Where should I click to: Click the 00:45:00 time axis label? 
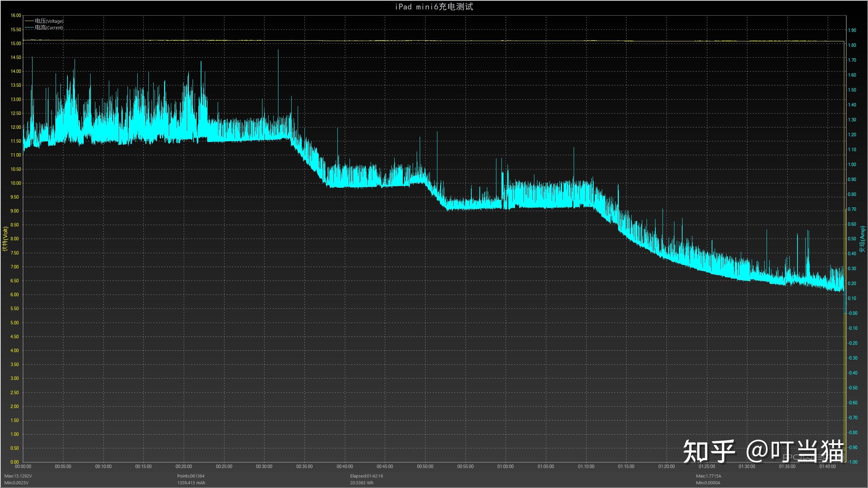click(385, 467)
